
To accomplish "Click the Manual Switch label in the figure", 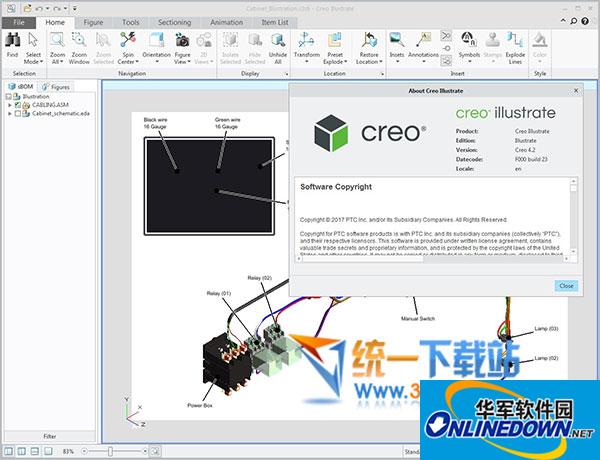I will pyautogui.click(x=418, y=318).
